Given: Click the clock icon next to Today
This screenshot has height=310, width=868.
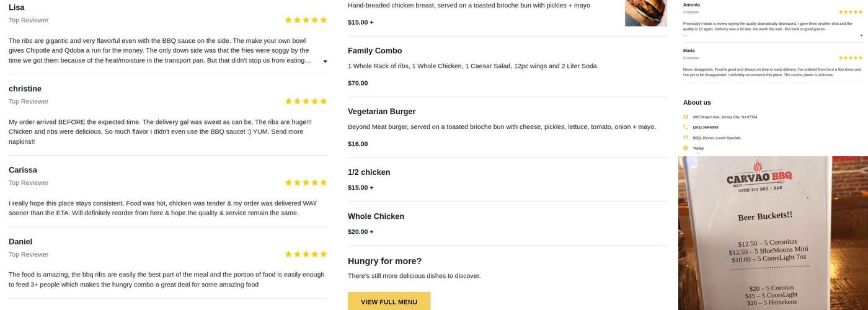Looking at the screenshot, I should 686,148.
